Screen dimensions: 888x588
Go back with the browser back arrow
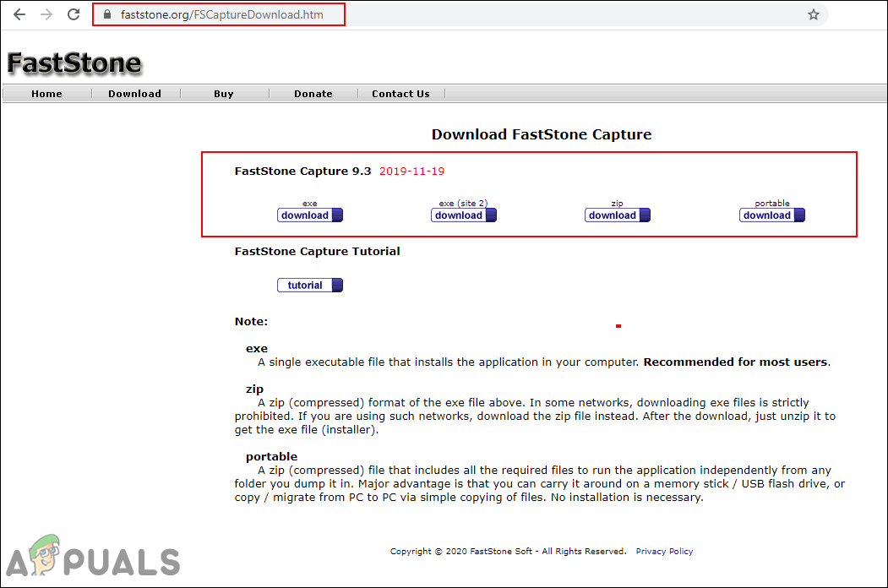click(x=19, y=14)
